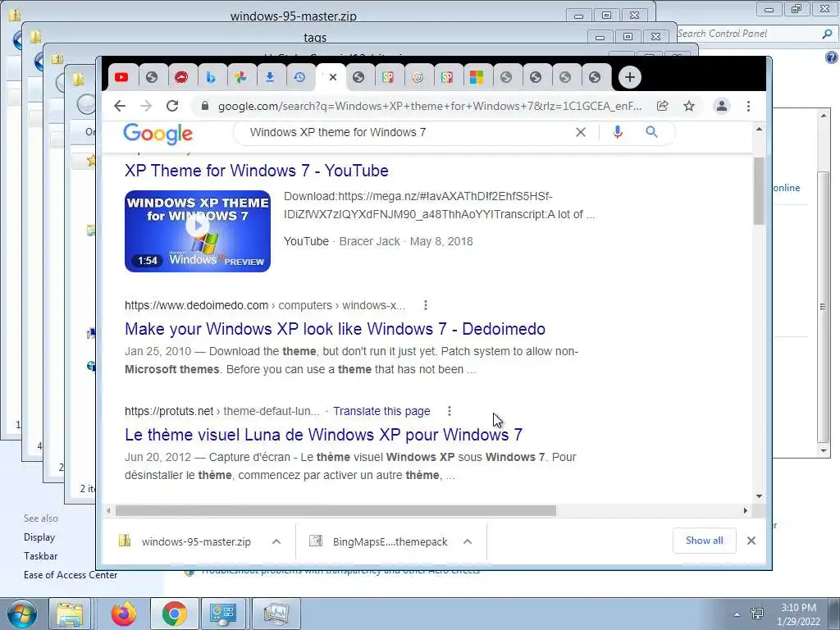
Task: Close the active Google search tab
Action: tap(333, 77)
